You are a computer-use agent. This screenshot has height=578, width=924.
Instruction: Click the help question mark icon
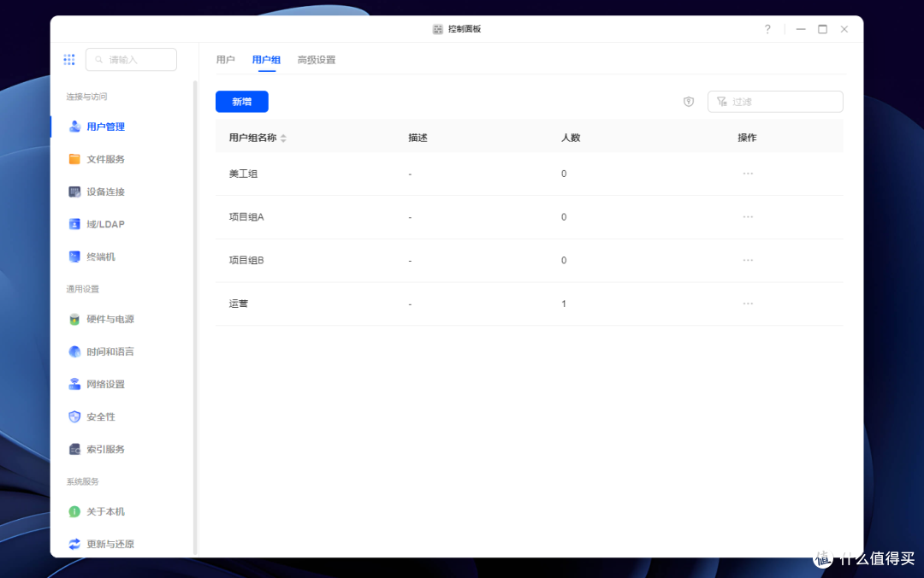767,29
